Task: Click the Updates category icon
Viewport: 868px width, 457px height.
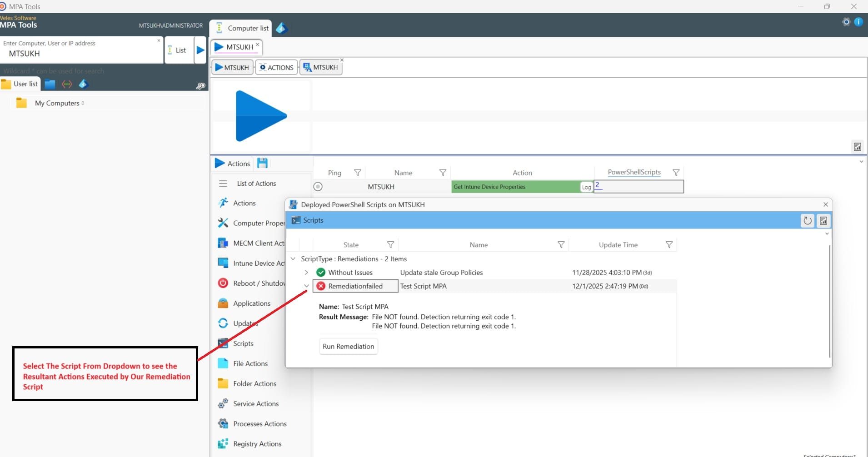Action: tap(223, 323)
